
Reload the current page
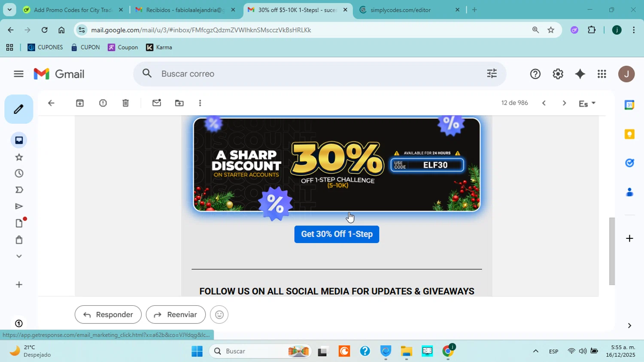click(44, 30)
